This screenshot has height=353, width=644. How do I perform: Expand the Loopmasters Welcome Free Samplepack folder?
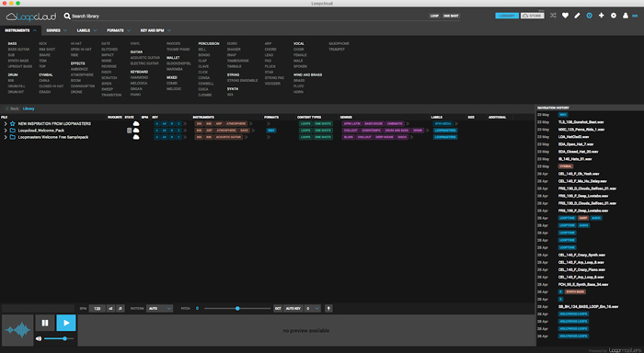5,137
